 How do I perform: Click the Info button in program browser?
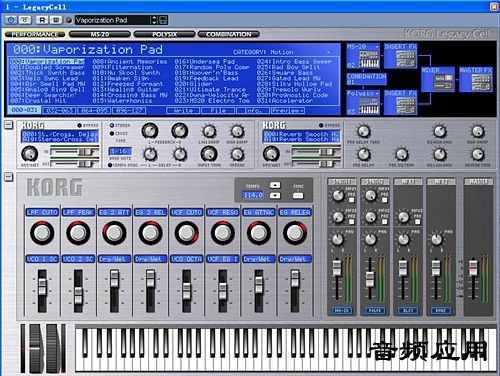(253, 110)
